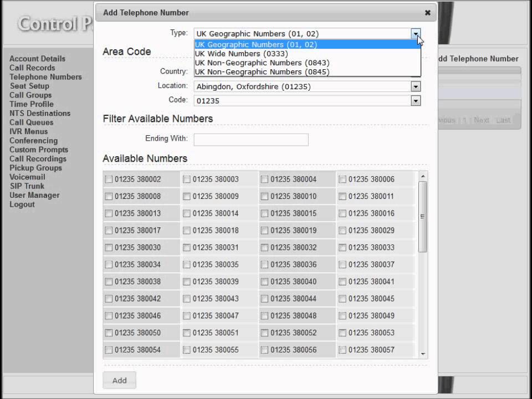Image resolution: width=532 pixels, height=399 pixels.
Task: Click Last pagination link in background page
Action: 503,120
